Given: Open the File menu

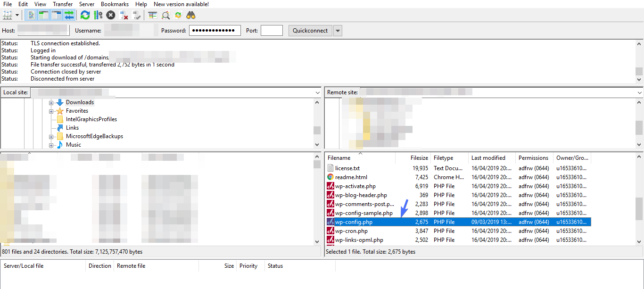Looking at the screenshot, I should [8, 4].
